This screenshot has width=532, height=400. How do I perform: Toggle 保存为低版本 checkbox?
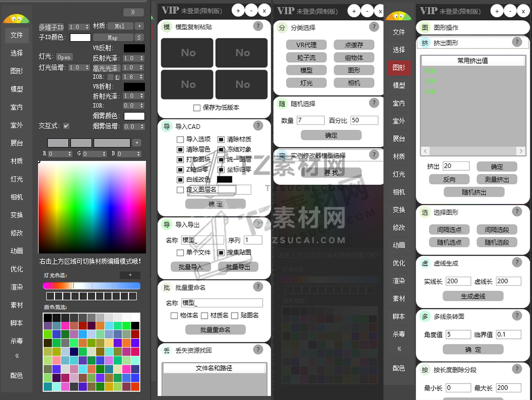tap(197, 107)
